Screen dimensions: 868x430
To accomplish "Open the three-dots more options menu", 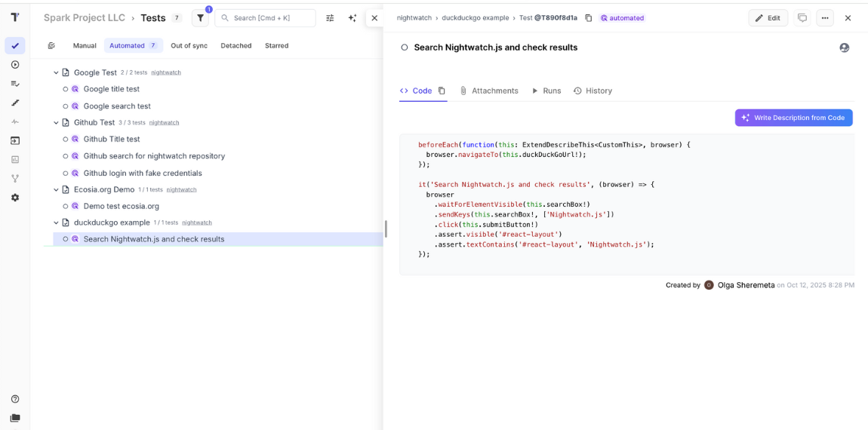I will coord(825,18).
